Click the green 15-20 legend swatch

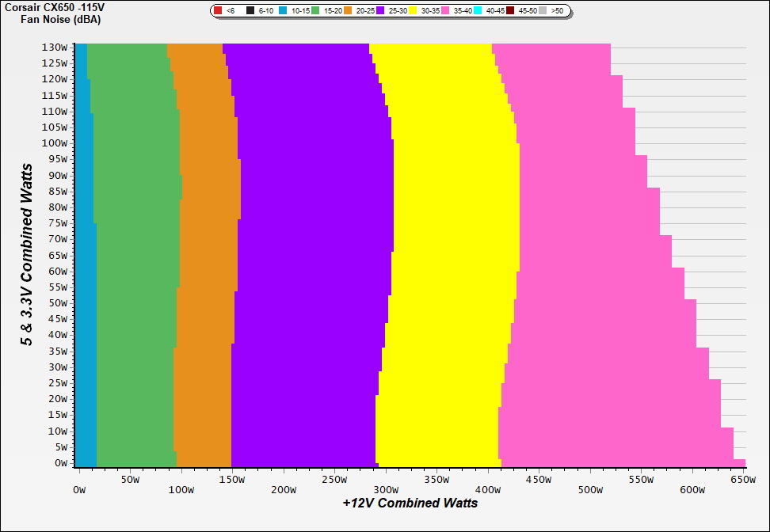[316, 11]
